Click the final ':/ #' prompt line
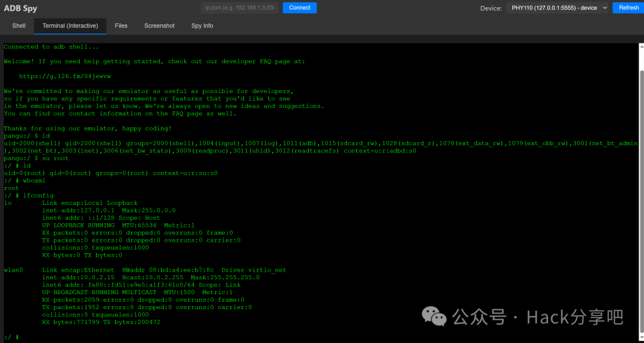The height and width of the screenshot is (343, 644). [x=11, y=337]
